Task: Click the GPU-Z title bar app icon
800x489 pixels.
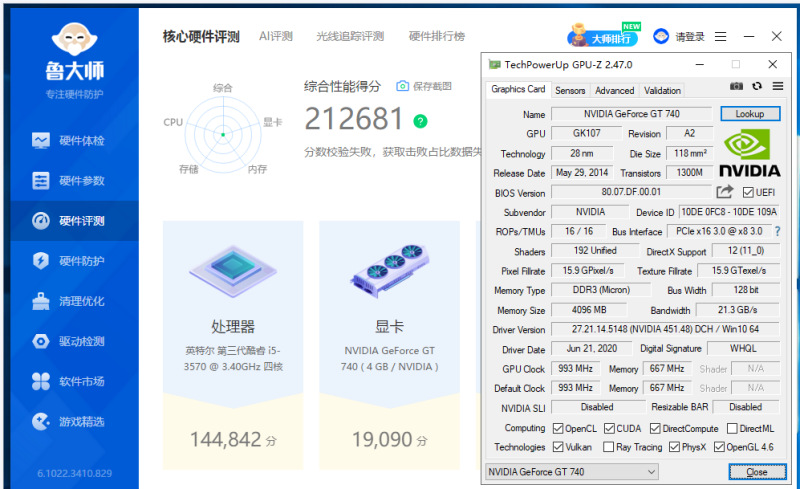Action: click(494, 64)
